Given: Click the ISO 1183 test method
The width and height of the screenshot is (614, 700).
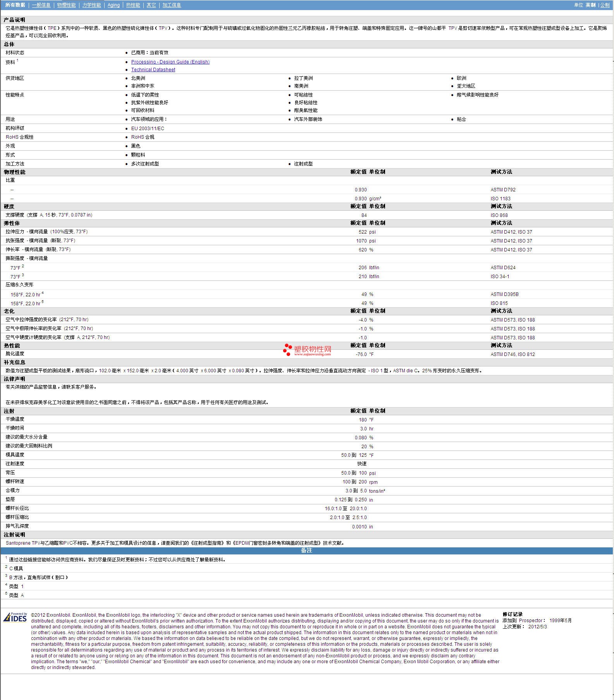Looking at the screenshot, I should (500, 199).
